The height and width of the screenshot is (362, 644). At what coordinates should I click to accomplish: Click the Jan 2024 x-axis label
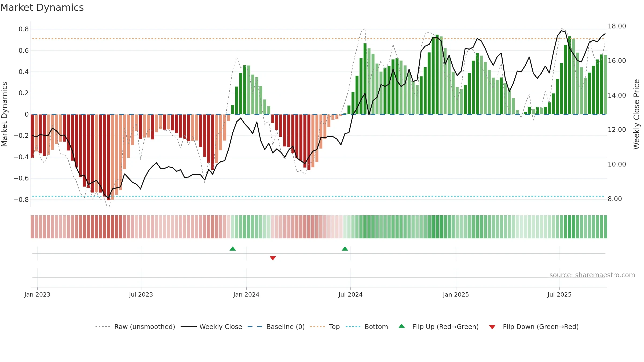tap(246, 294)
